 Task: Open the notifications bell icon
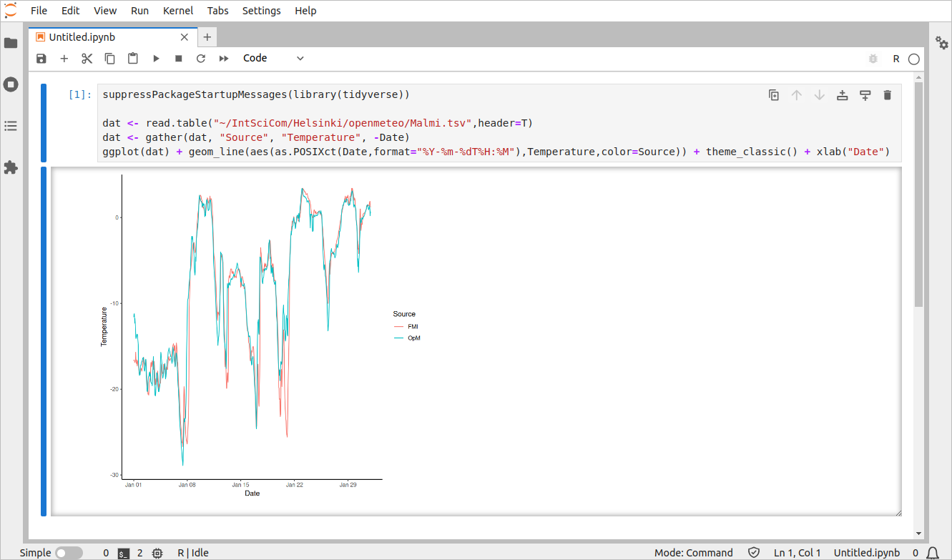coord(933,553)
